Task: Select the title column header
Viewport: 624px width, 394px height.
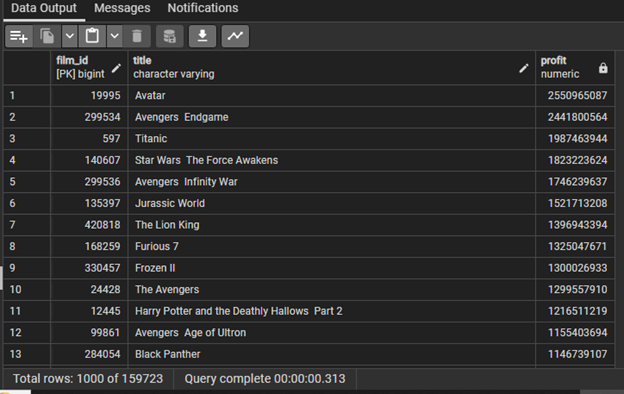Action: pos(332,67)
